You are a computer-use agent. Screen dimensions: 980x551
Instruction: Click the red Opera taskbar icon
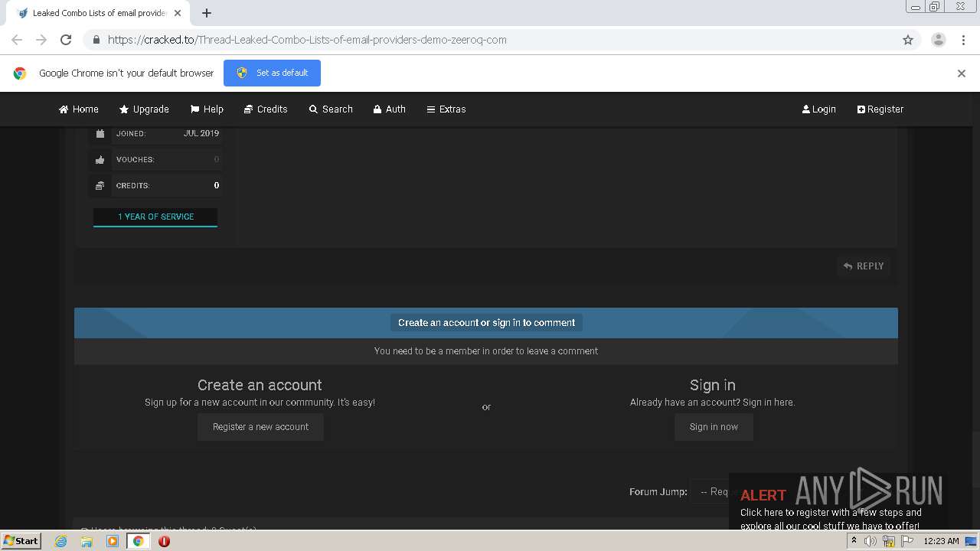click(164, 541)
